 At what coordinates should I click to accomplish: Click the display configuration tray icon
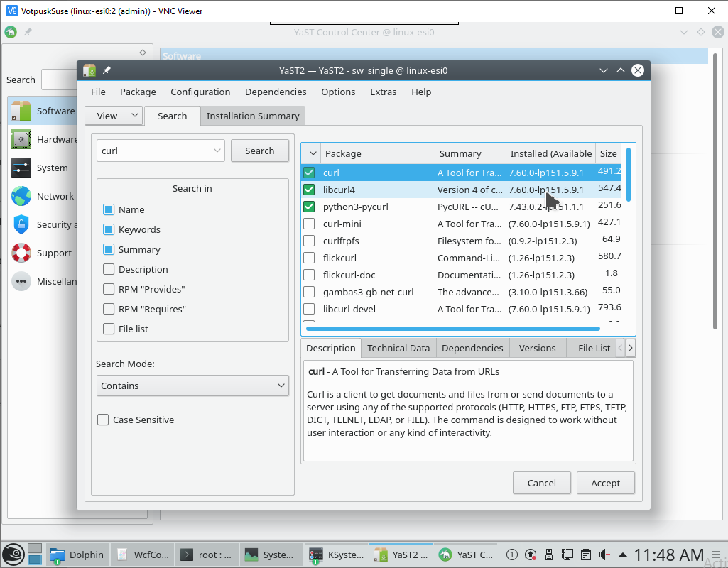(567, 555)
